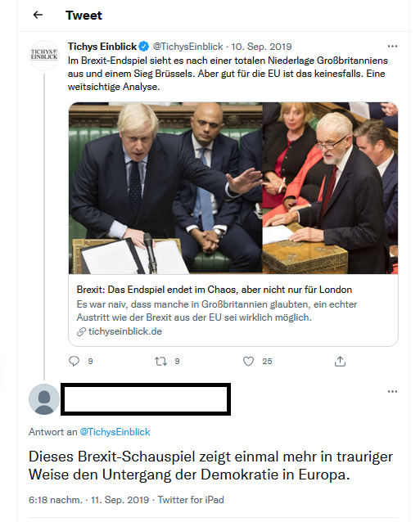
Task: Open the @TichysEinblick mention in reply
Action: click(115, 432)
